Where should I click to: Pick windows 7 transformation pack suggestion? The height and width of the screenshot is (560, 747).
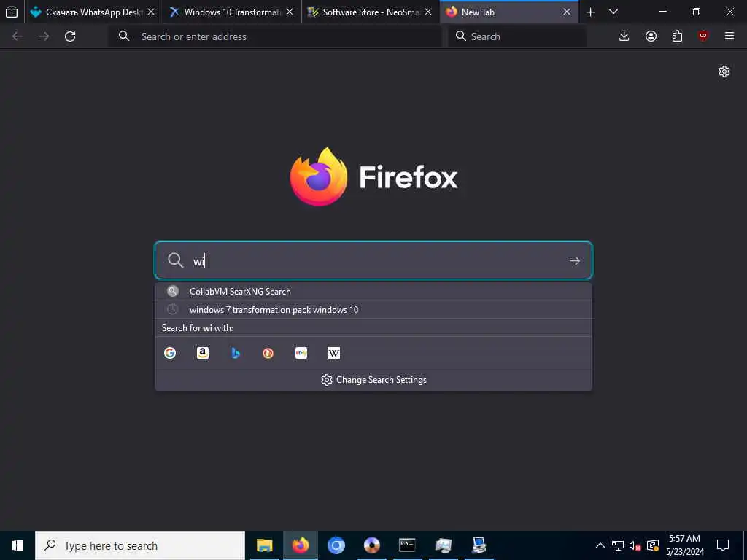373,309
